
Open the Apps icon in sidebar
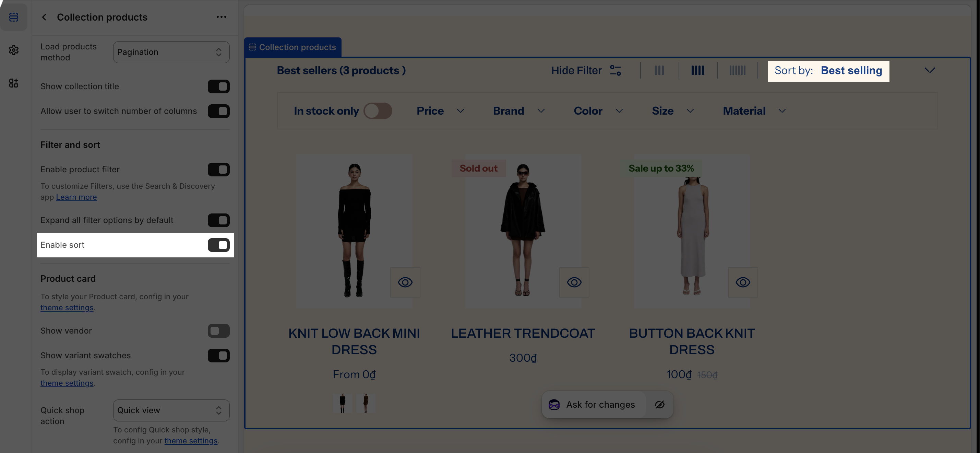14,83
